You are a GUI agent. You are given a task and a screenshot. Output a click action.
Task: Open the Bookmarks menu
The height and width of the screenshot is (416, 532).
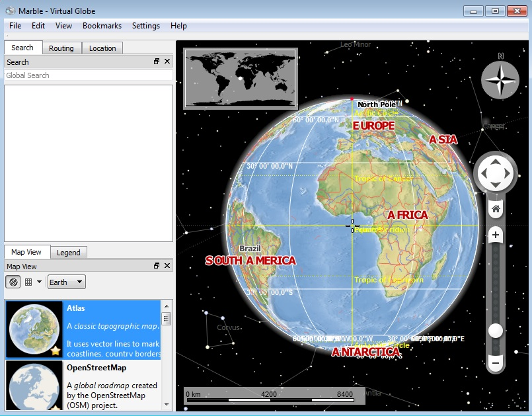click(x=102, y=26)
